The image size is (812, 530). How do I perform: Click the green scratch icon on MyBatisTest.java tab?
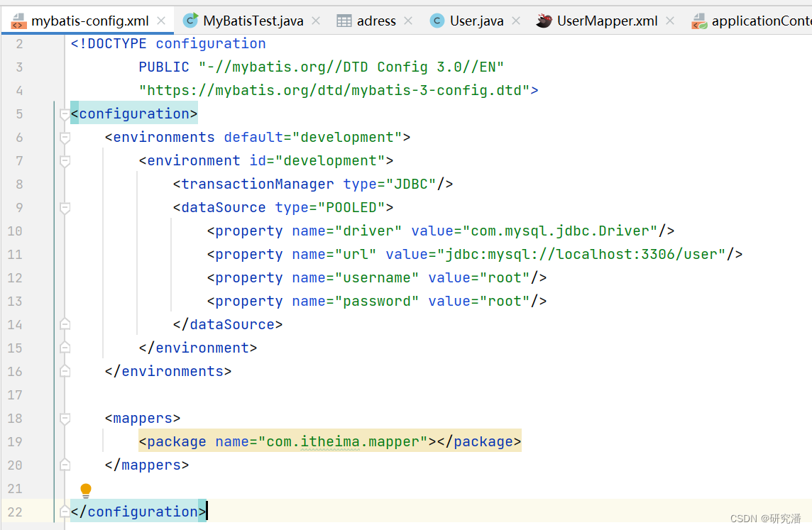tap(190, 21)
